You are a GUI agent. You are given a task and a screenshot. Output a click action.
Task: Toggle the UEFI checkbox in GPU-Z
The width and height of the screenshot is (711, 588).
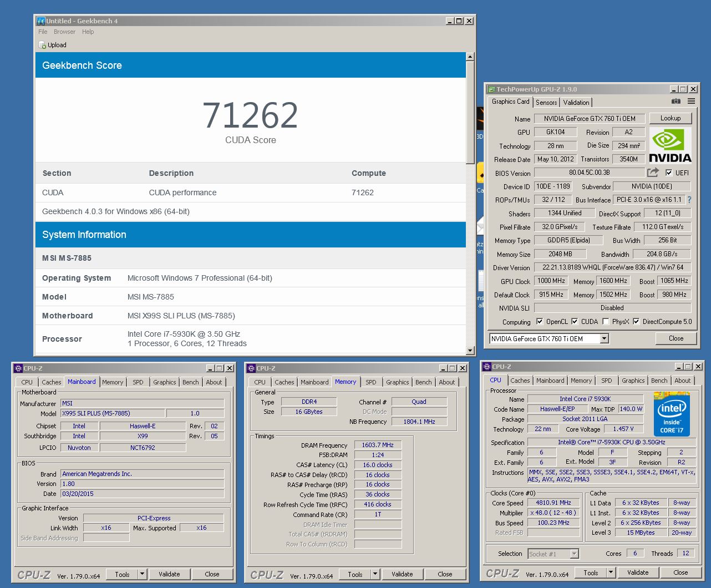tap(669, 173)
